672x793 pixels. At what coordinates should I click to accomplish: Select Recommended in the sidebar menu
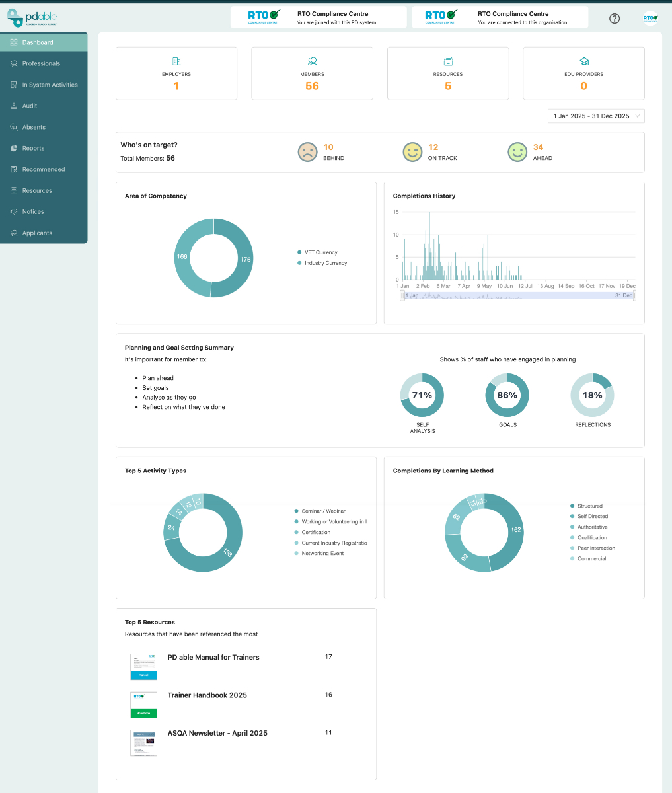(x=44, y=169)
